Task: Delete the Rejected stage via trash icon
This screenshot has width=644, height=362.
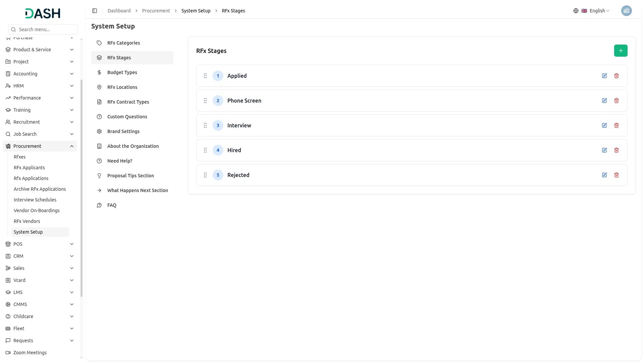Action: coord(616,175)
